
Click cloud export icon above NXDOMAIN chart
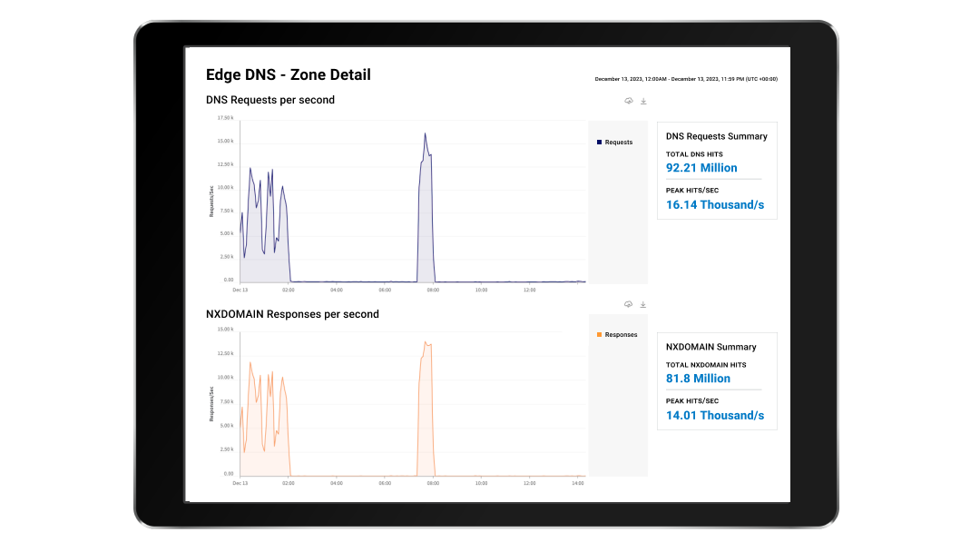pyautogui.click(x=628, y=304)
